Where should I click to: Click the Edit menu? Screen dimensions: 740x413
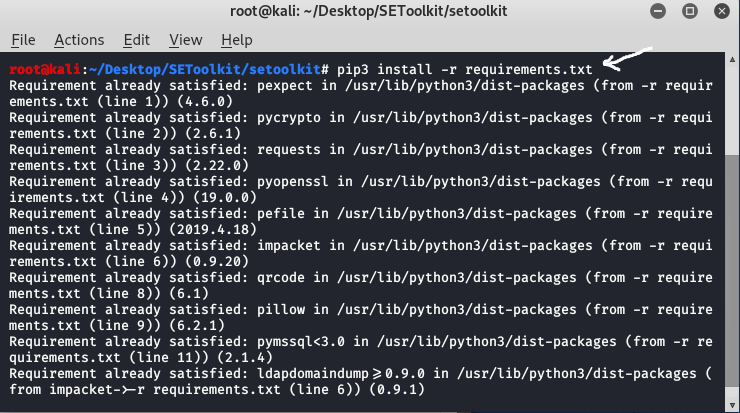136,40
